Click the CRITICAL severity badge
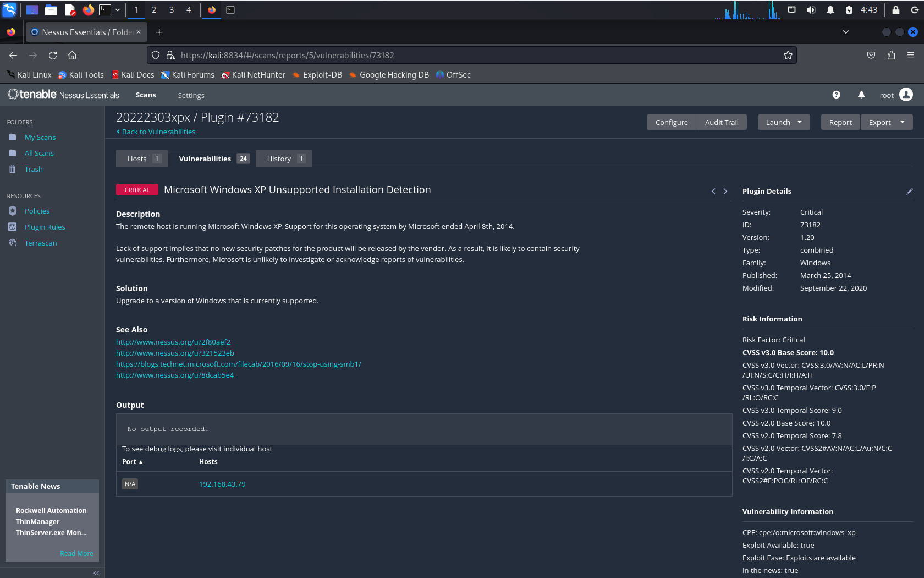 (137, 190)
